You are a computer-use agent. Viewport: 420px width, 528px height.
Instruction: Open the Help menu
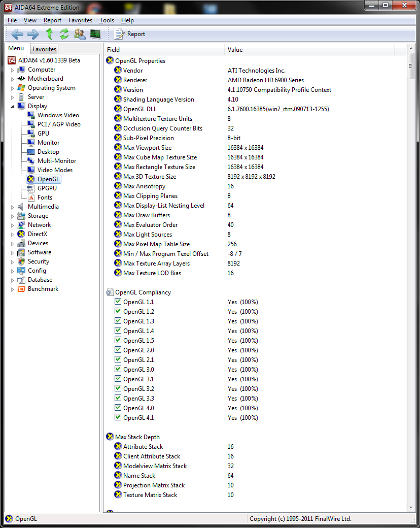pyautogui.click(x=127, y=20)
